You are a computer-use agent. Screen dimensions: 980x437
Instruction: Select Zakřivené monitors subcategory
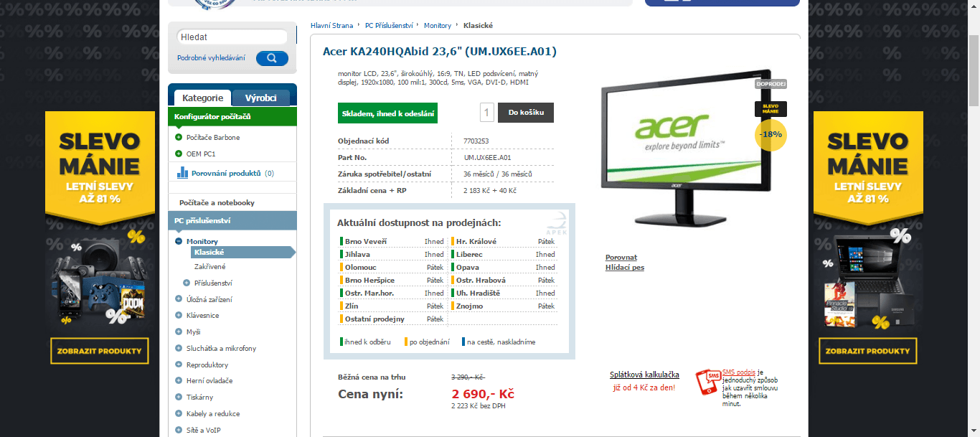click(x=209, y=266)
